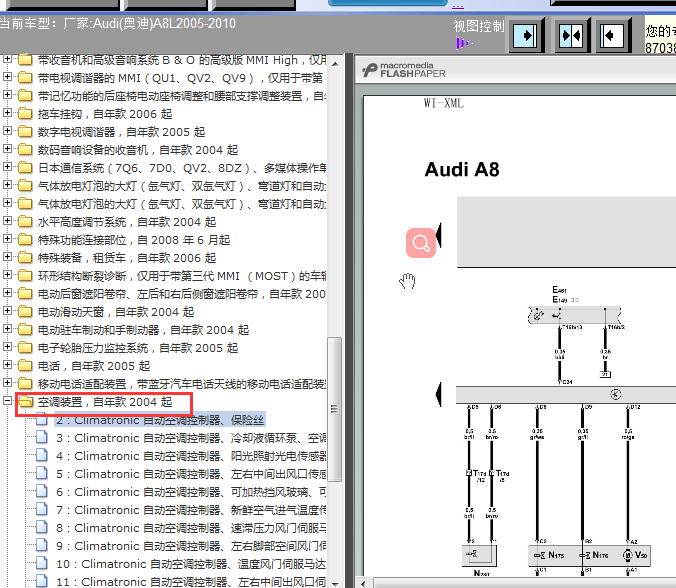The height and width of the screenshot is (588, 676).
Task: Click document viewer horizontal scroll-left arrow
Action: click(363, 584)
